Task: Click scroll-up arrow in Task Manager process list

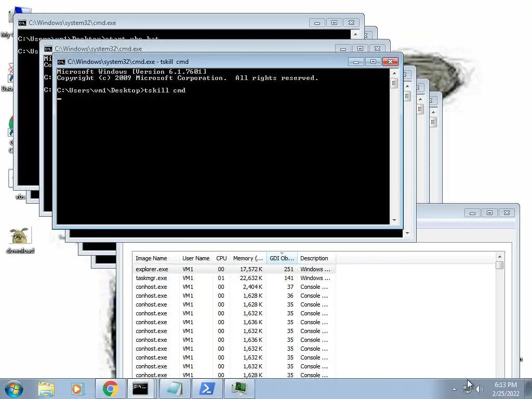Action: [499, 257]
